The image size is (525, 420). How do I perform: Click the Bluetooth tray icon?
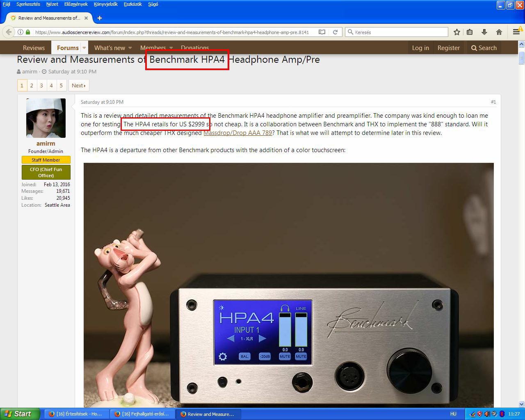[502, 414]
